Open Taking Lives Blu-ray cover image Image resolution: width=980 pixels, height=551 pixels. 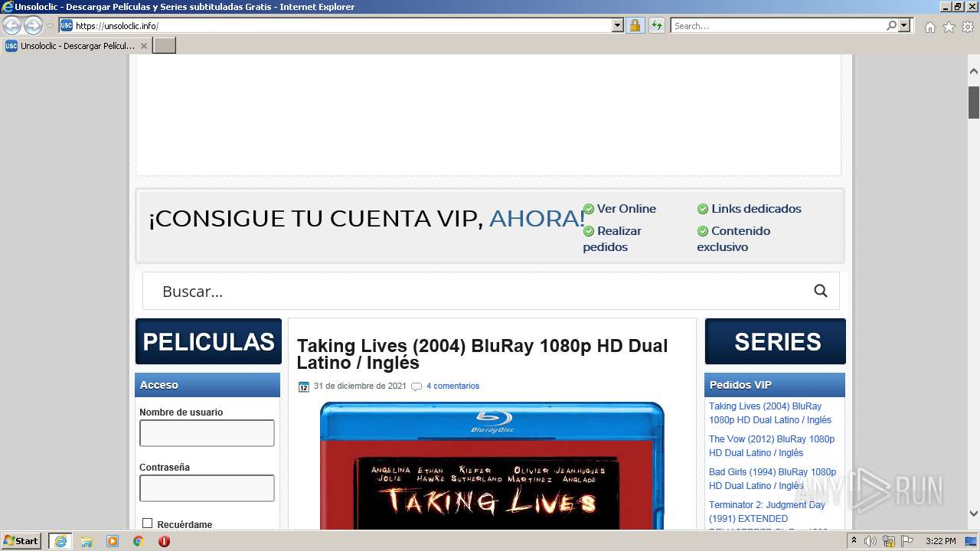tap(492, 465)
